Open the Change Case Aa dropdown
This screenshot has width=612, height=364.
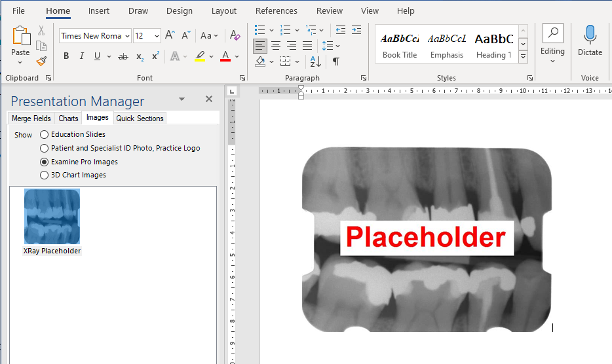(x=209, y=35)
